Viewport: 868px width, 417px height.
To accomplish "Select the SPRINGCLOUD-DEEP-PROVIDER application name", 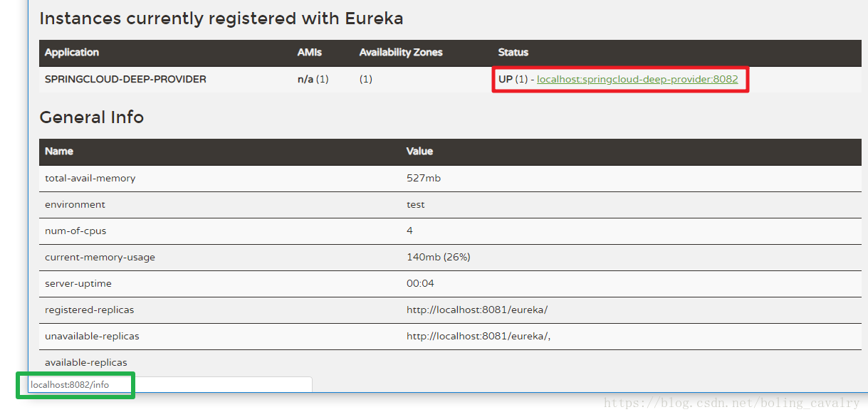I will [125, 79].
